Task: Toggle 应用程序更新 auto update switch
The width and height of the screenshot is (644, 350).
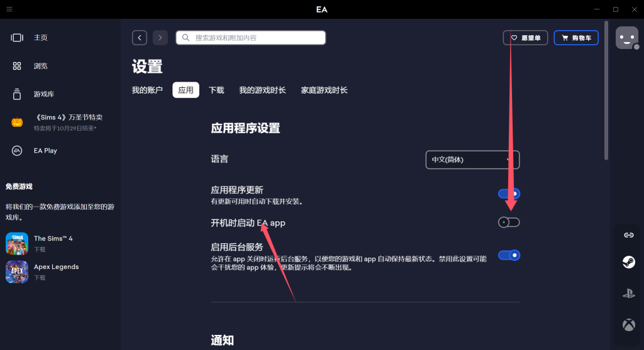Action: click(509, 194)
